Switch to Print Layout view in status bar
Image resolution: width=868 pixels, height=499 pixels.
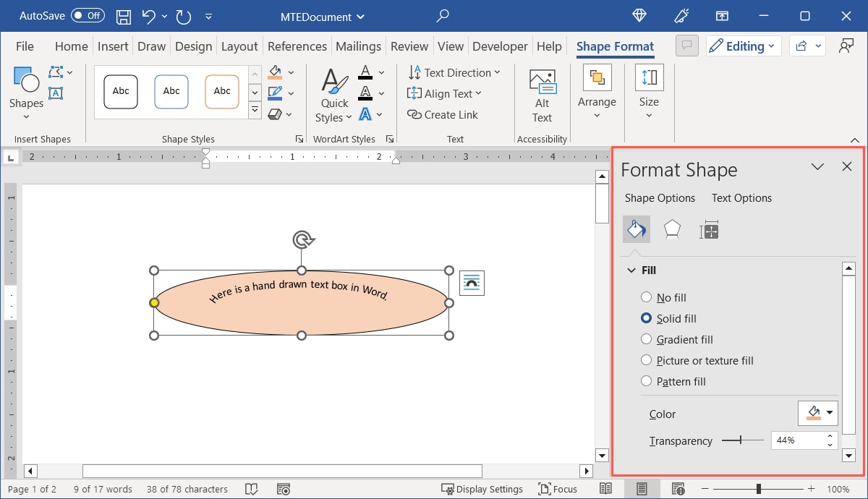[641, 489]
